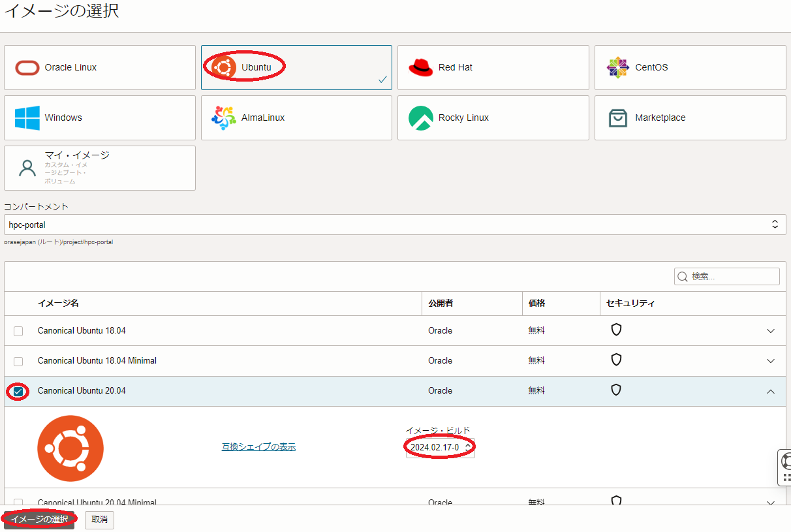Click the 互換シェイプの表示 link

[x=258, y=447]
